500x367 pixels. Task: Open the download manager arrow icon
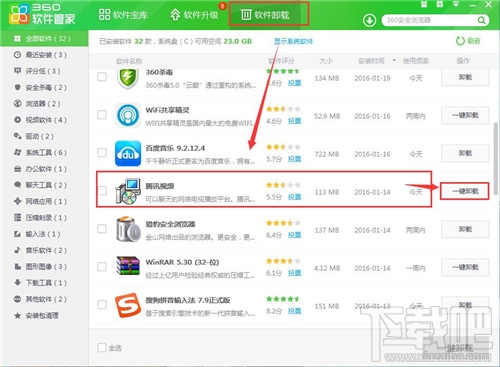coord(369,20)
